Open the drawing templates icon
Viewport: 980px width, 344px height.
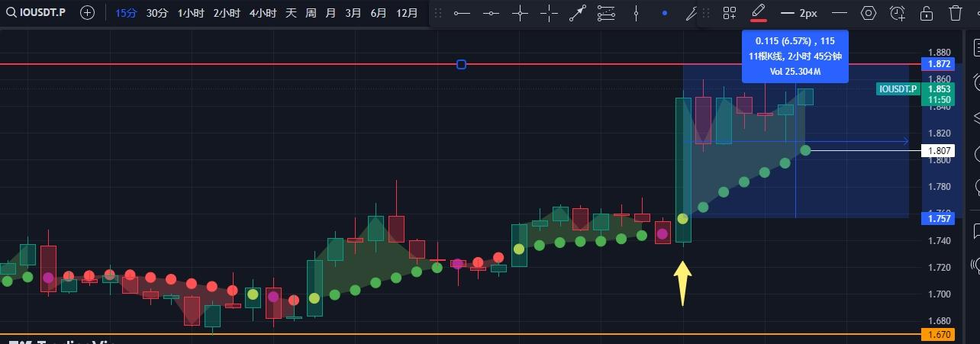tap(730, 13)
